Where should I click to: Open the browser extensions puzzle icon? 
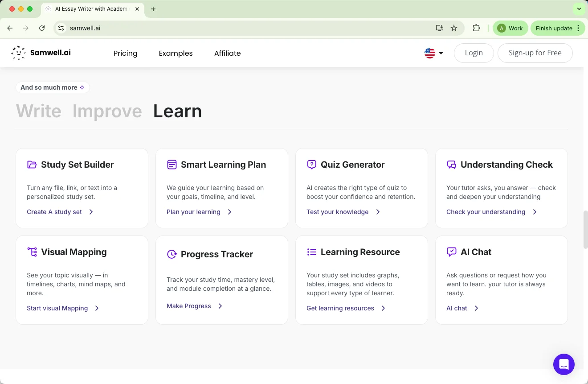point(476,28)
